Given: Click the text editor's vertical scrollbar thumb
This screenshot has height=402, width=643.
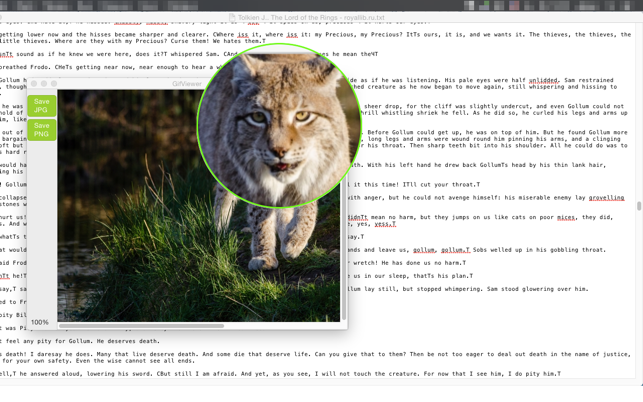Looking at the screenshot, I should [x=639, y=206].
